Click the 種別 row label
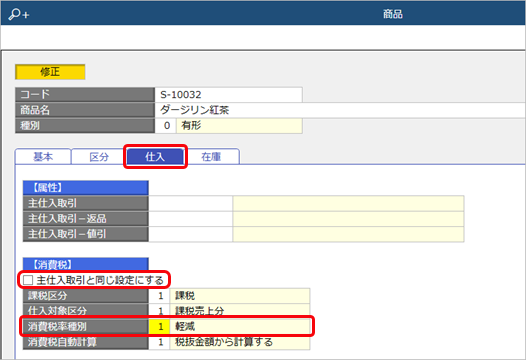This screenshot has height=360, width=526. point(85,126)
